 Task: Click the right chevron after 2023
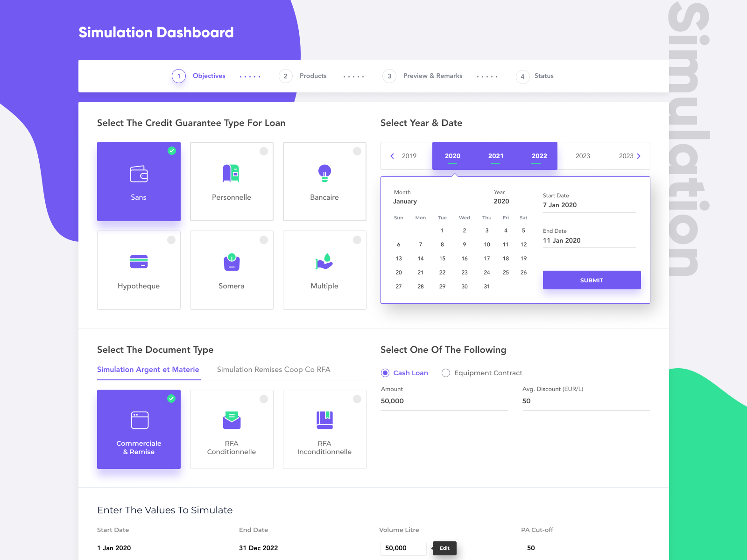click(x=639, y=156)
